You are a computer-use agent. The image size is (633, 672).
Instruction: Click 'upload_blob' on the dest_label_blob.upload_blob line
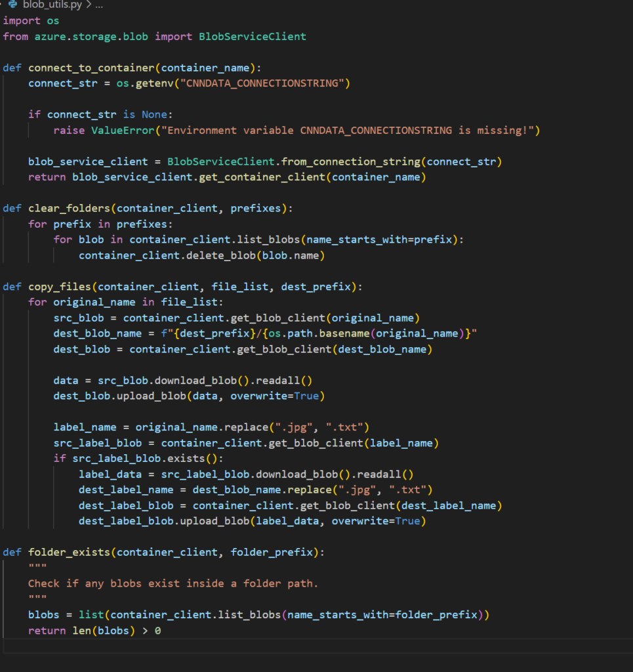214,521
